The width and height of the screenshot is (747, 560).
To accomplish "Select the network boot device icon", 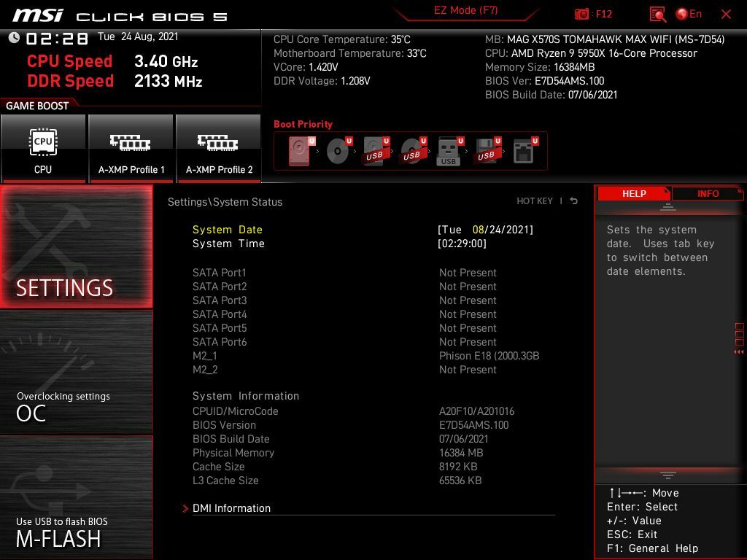I will (x=525, y=151).
